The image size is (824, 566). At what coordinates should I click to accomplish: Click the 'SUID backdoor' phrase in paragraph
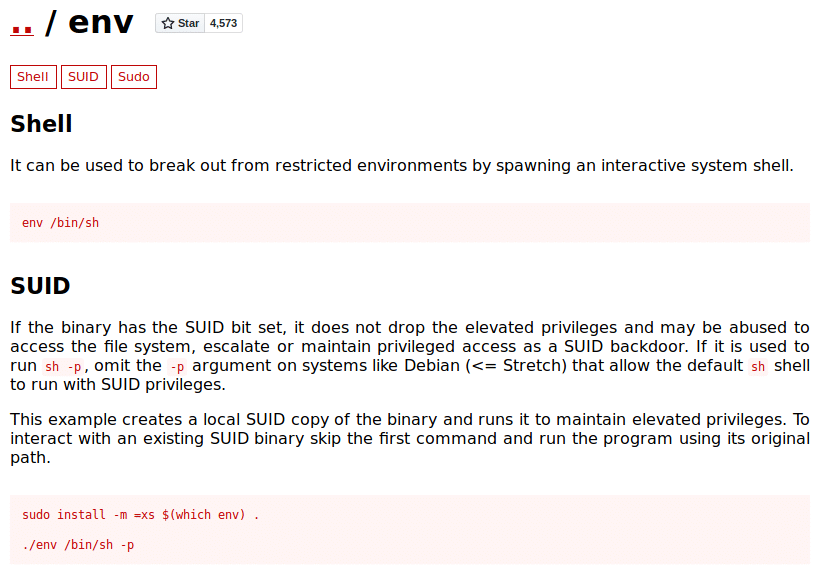(x=625, y=347)
